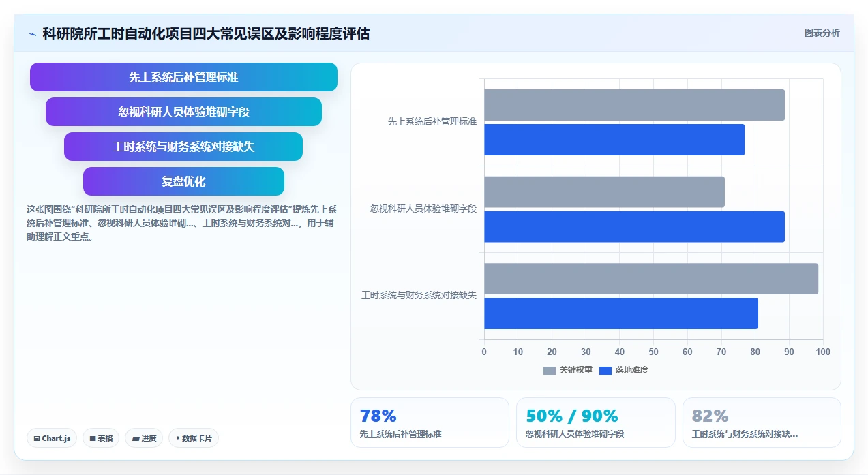Click the gray bar for 工时系统与财务系统对接缺失
Screen dimensions: 868x475
pyautogui.click(x=651, y=279)
